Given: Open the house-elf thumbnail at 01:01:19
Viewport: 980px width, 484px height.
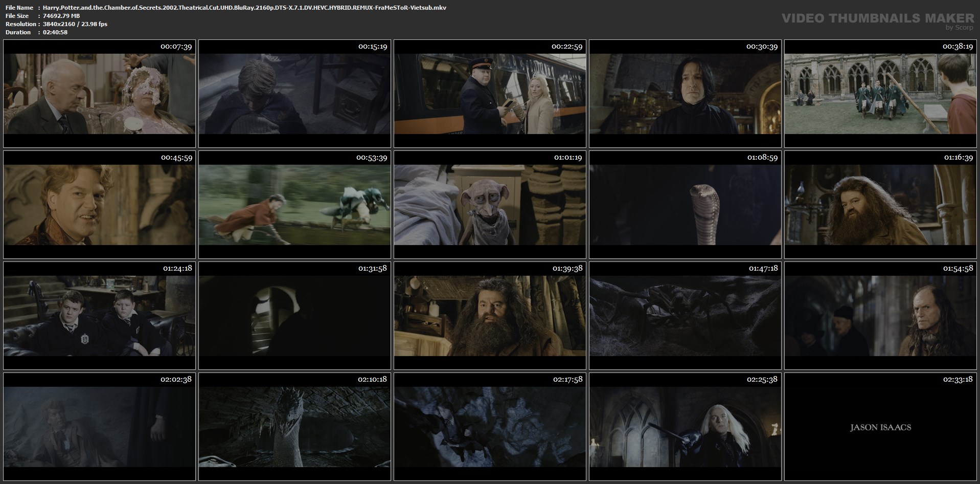Looking at the screenshot, I should pos(490,205).
